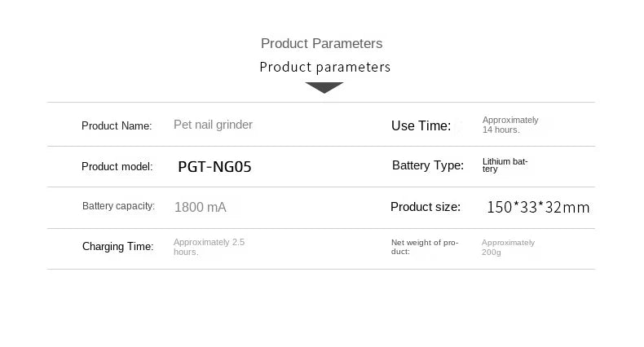Select the "Product size:" label
This screenshot has width=644, height=347.
tap(425, 207)
